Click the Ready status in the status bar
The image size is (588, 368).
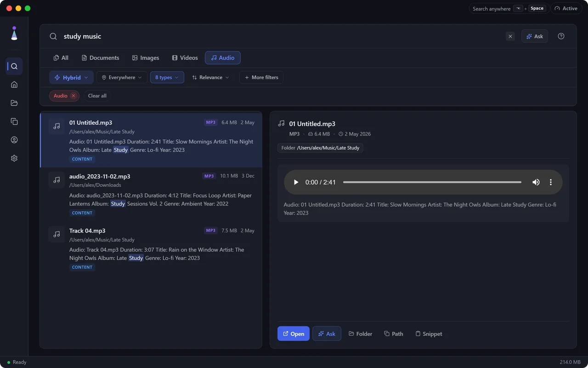(17, 362)
